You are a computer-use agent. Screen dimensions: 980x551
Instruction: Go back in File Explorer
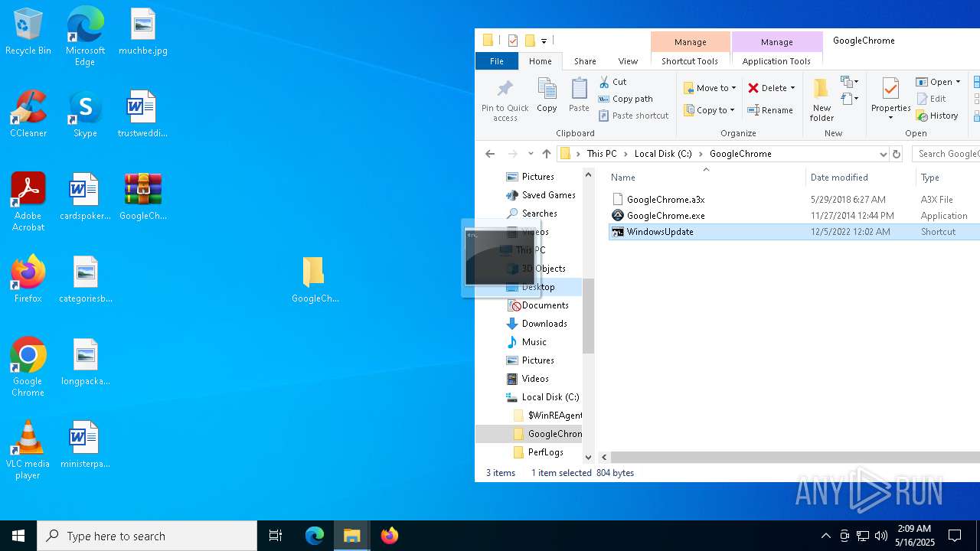pyautogui.click(x=490, y=154)
